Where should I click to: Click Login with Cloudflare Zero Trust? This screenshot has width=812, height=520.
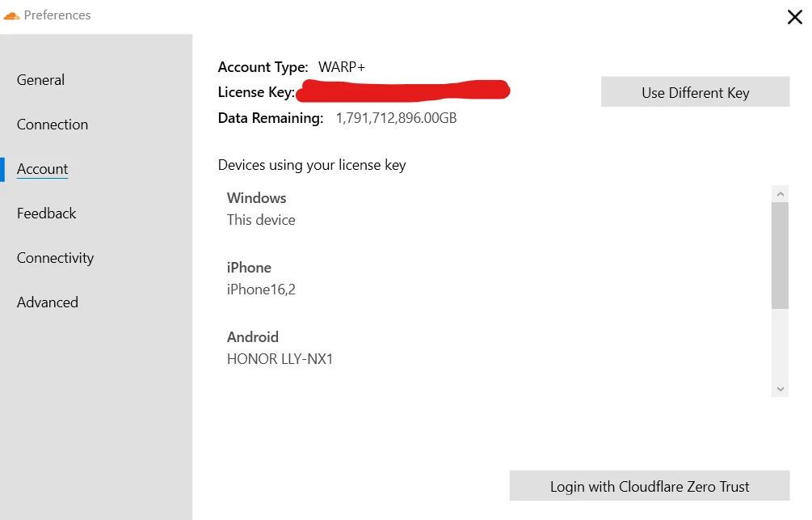(650, 486)
